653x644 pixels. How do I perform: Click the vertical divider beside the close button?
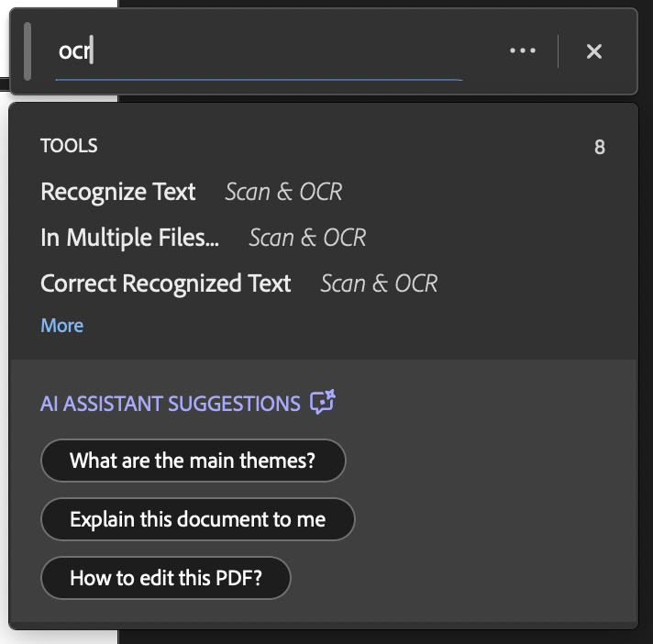[x=558, y=51]
